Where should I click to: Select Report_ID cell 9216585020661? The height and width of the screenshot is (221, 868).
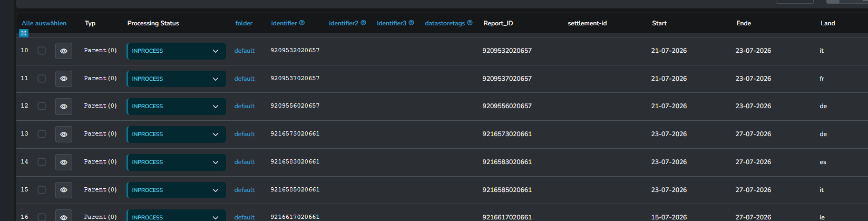507,190
